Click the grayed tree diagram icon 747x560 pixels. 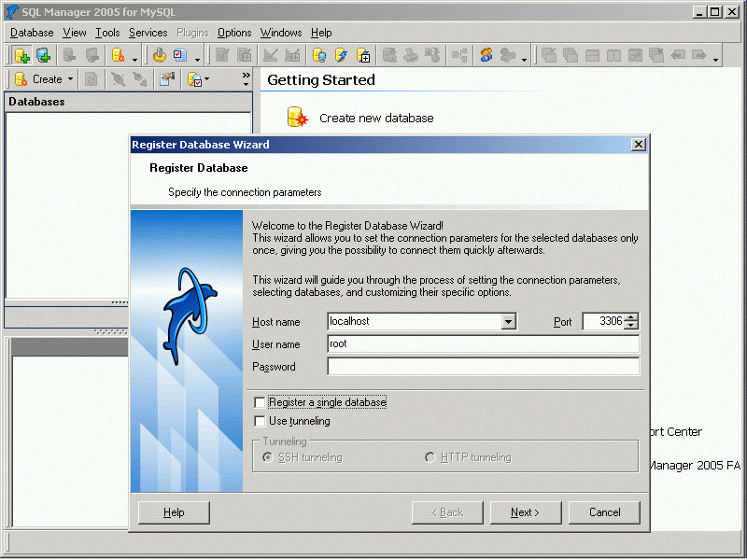459,55
